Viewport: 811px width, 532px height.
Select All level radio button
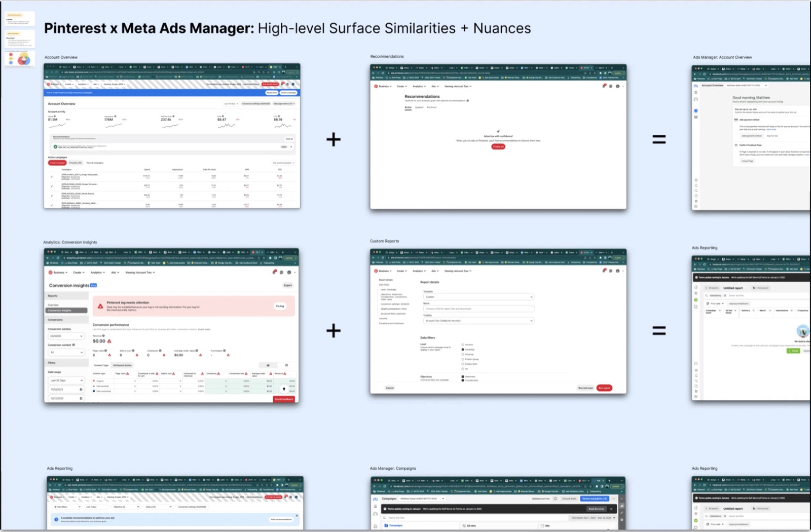(463, 369)
